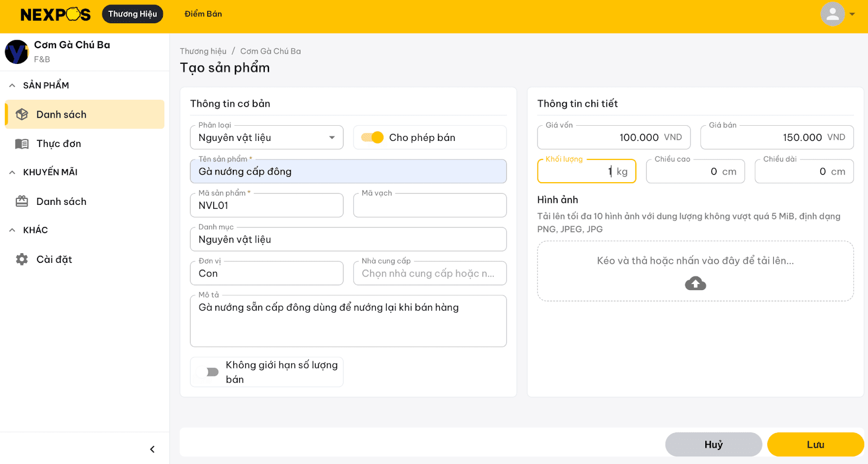This screenshot has width=868, height=464.
Task: Switch to Thương Hiệu tab
Action: point(132,14)
